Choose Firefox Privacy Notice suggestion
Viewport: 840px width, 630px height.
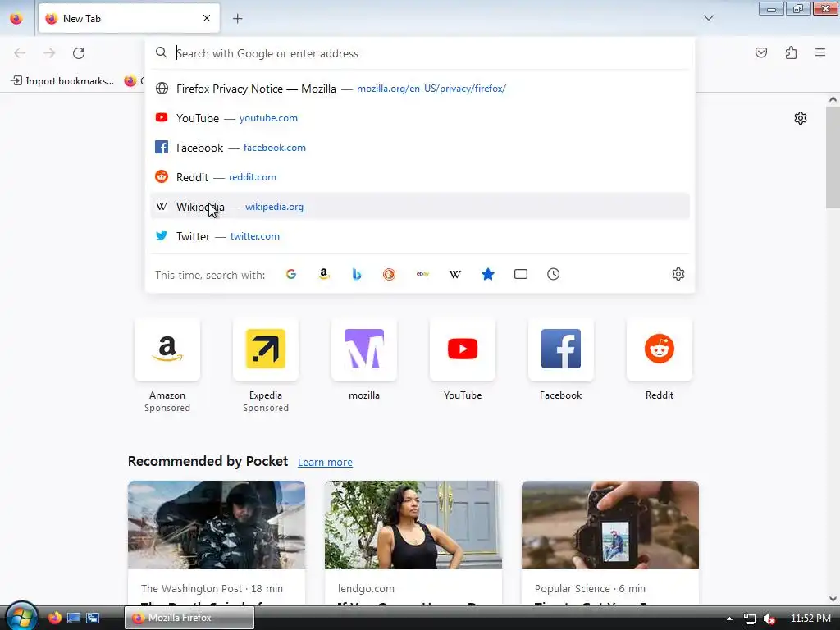pyautogui.click(x=420, y=89)
